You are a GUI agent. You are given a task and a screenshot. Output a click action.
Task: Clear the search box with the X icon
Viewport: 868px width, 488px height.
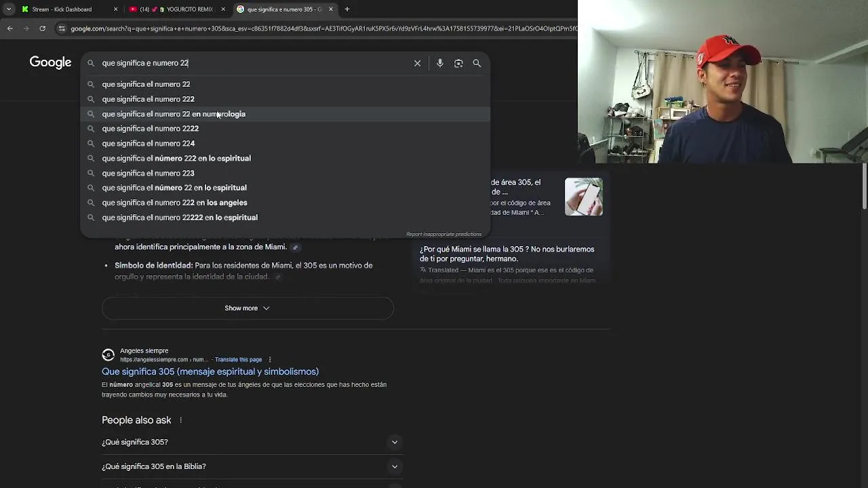[417, 63]
